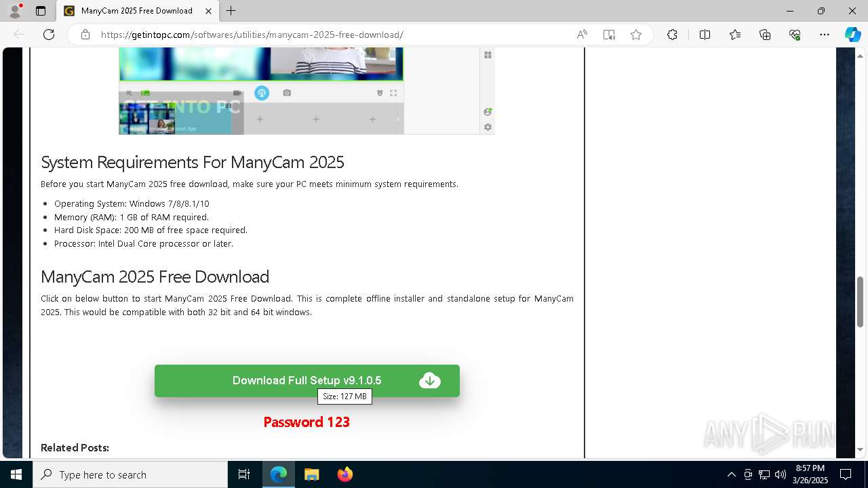The width and height of the screenshot is (868, 488).
Task: Refresh the page with the reload icon
Action: pyautogui.click(x=49, y=35)
